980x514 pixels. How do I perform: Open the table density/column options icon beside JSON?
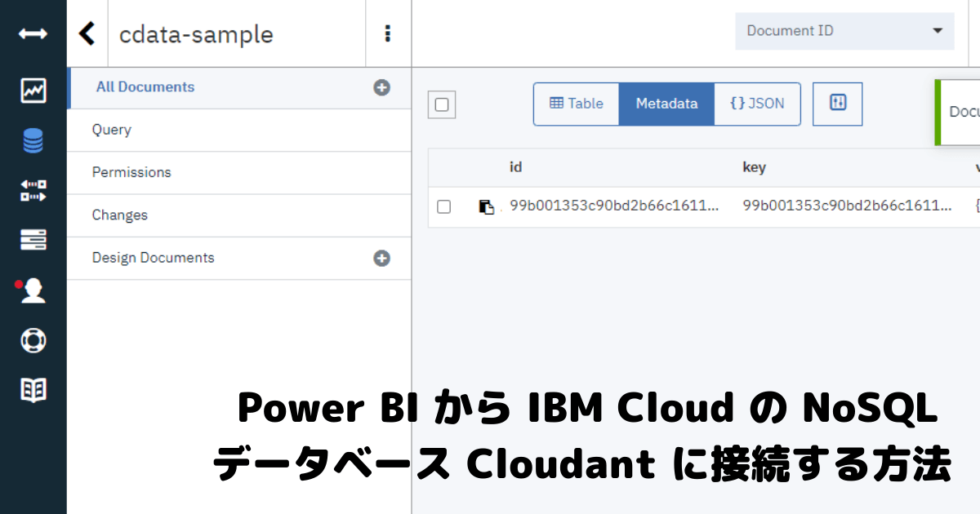coord(837,104)
